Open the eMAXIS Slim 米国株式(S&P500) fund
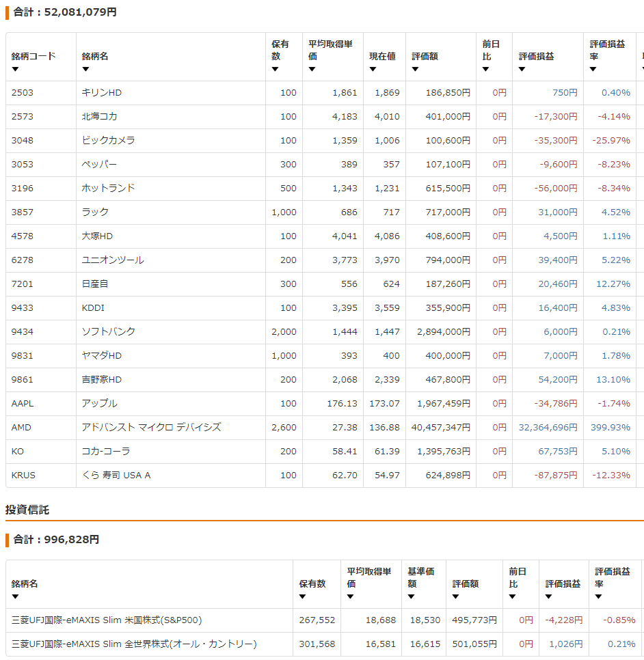Image resolution: width=644 pixels, height=660 pixels. [x=107, y=620]
